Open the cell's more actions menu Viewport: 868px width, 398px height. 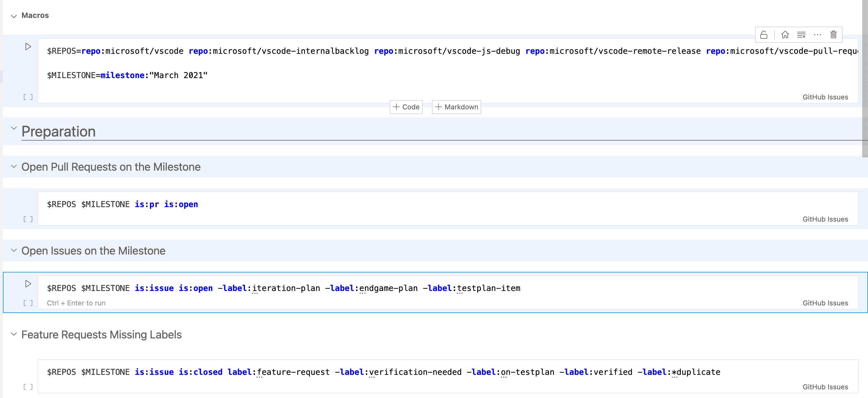(817, 35)
